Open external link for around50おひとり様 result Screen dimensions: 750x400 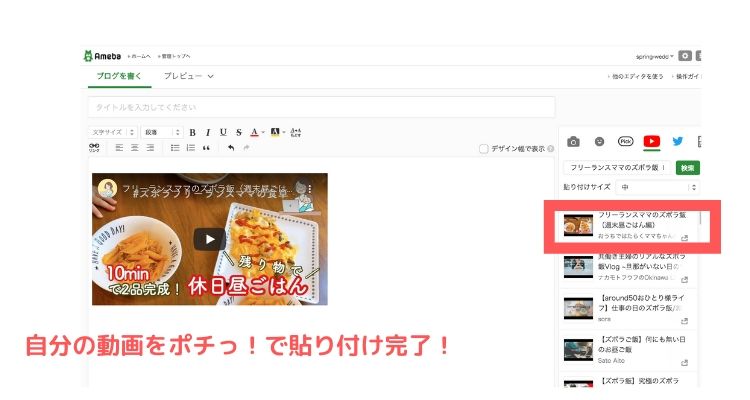pyautogui.click(x=684, y=321)
